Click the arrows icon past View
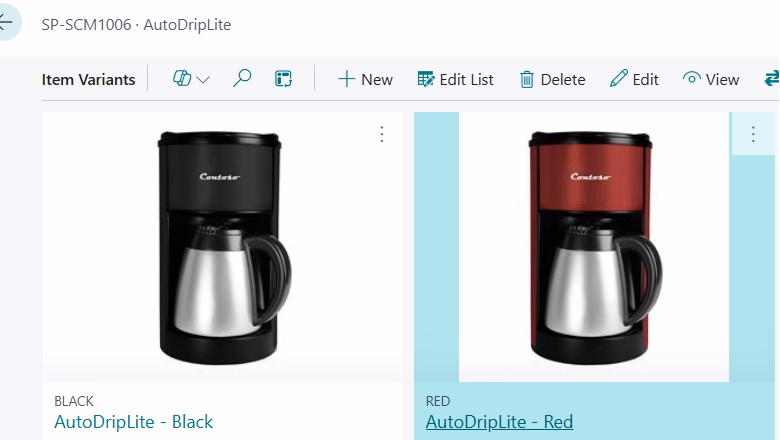This screenshot has width=780, height=440. [772, 79]
